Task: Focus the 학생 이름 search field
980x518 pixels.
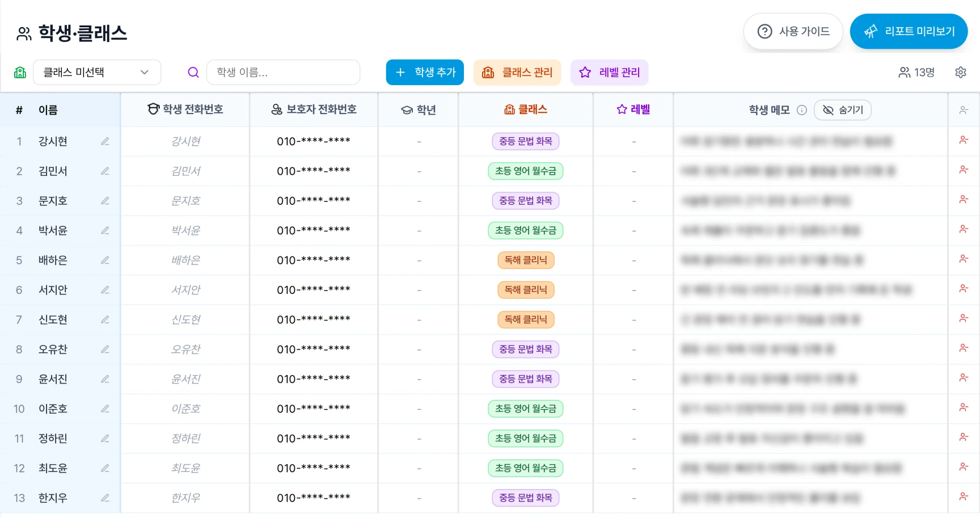Action: pyautogui.click(x=283, y=73)
